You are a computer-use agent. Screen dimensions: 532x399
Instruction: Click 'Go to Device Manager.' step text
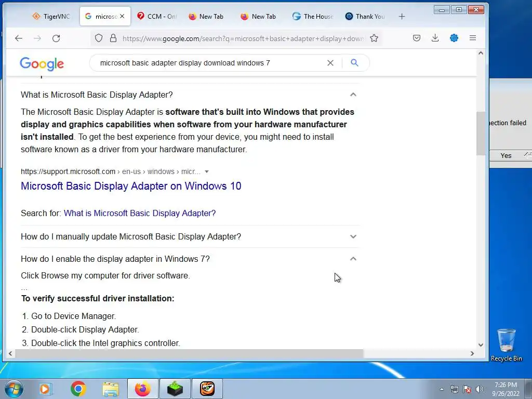coord(74,316)
